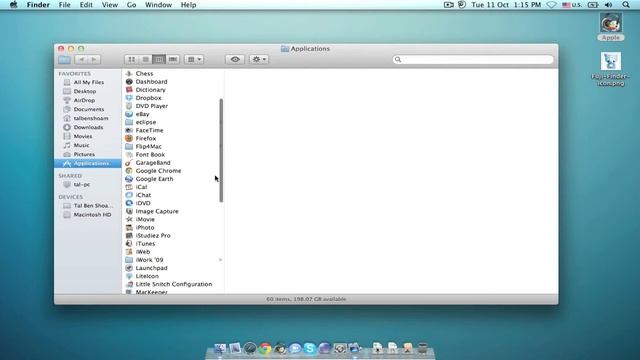Click the Quick Look eye button

[x=235, y=60]
